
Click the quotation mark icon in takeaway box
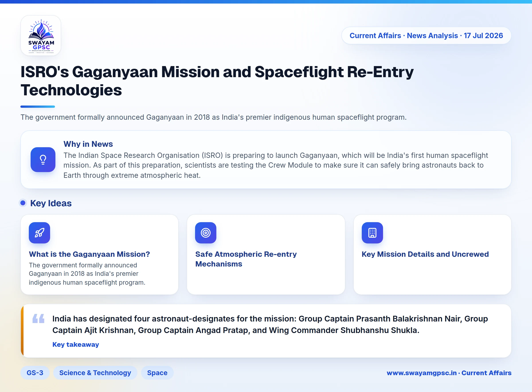coord(38,318)
